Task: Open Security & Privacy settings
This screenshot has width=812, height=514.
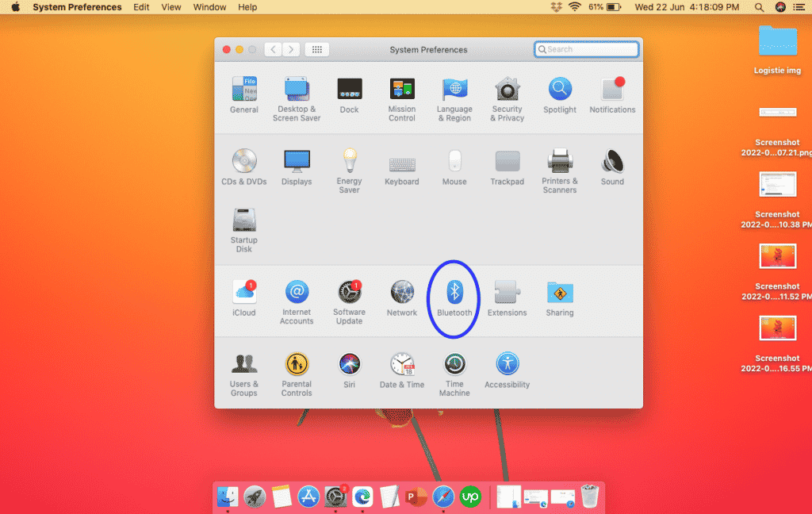Action: tap(507, 99)
